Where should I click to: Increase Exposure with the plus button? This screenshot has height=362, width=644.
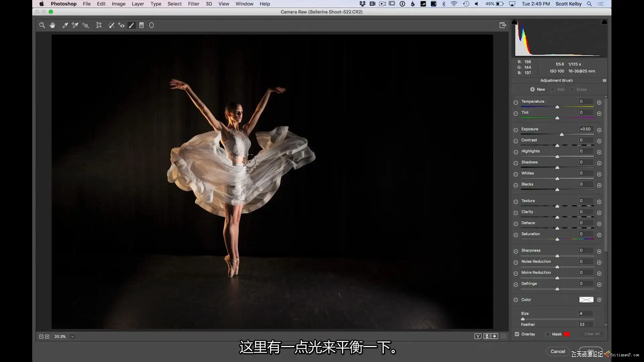[599, 130]
